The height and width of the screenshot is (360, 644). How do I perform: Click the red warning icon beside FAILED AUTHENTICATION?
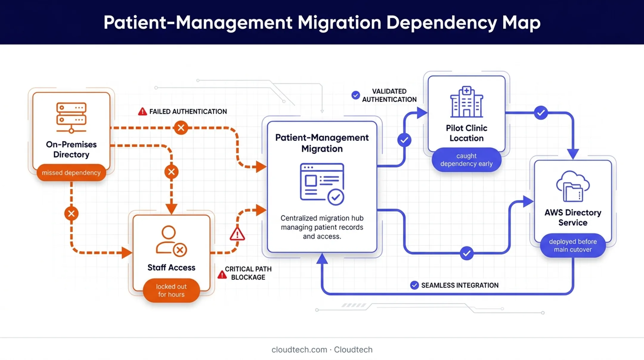tap(143, 112)
